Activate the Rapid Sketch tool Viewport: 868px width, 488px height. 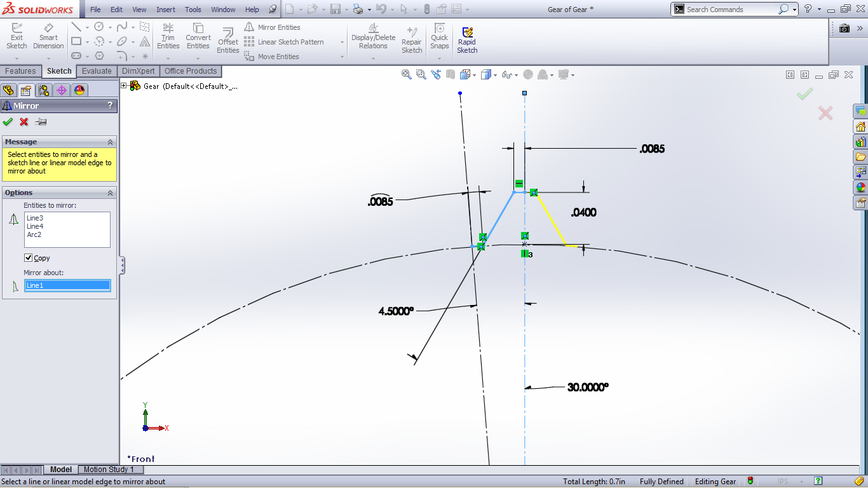[467, 40]
